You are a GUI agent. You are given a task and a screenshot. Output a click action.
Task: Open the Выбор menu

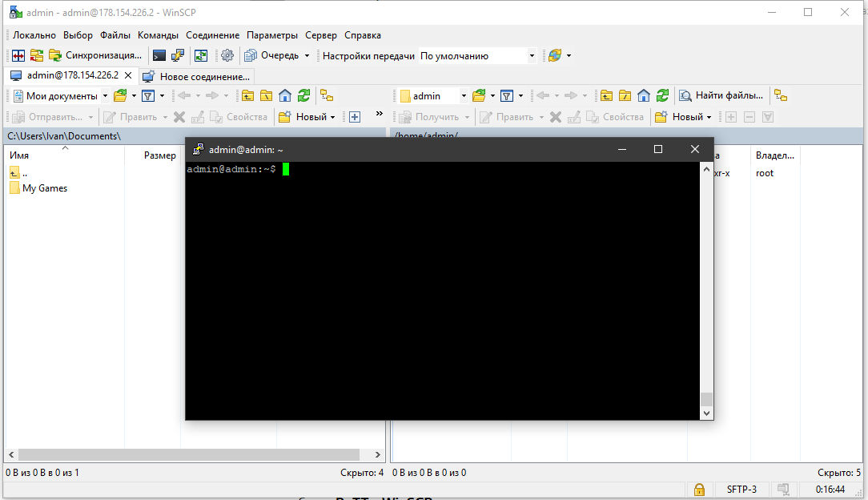pos(78,35)
